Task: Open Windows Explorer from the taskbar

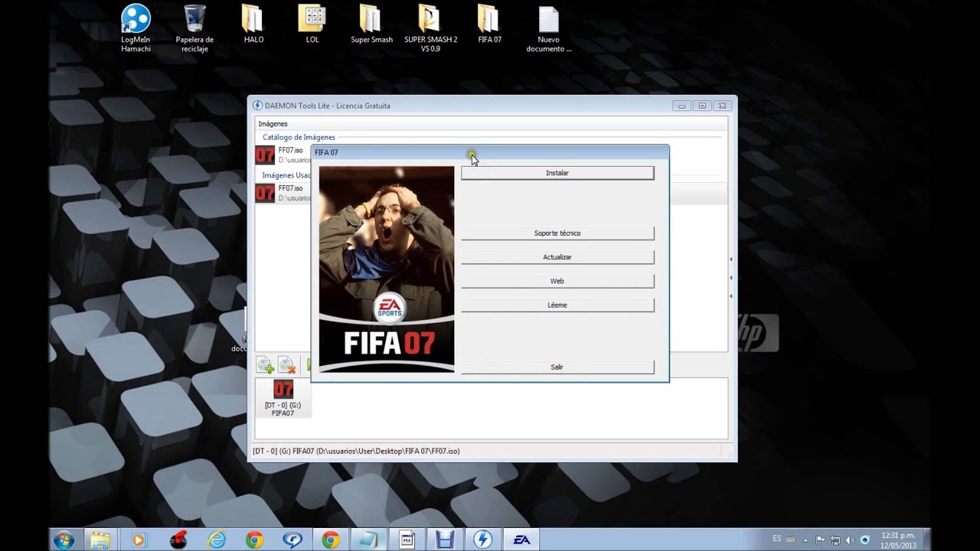Action: 100,540
